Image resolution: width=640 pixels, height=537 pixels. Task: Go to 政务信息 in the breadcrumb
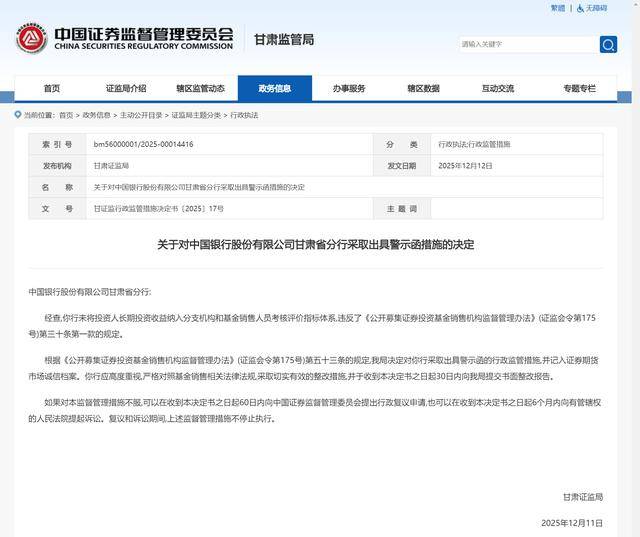click(x=97, y=115)
